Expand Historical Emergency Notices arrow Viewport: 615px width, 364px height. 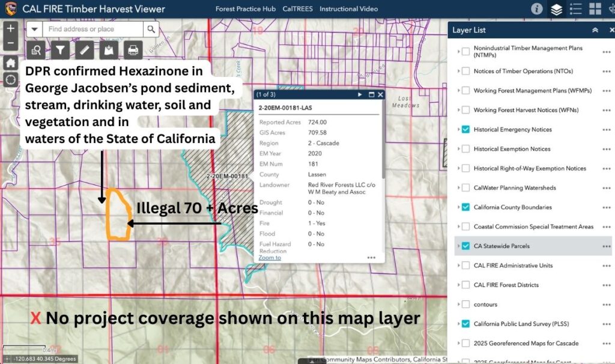coord(458,129)
